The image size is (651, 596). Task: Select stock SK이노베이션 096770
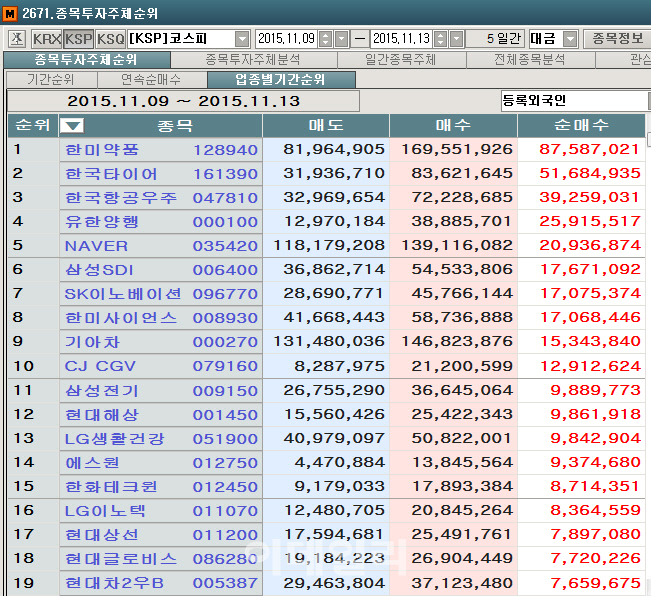coord(161,294)
